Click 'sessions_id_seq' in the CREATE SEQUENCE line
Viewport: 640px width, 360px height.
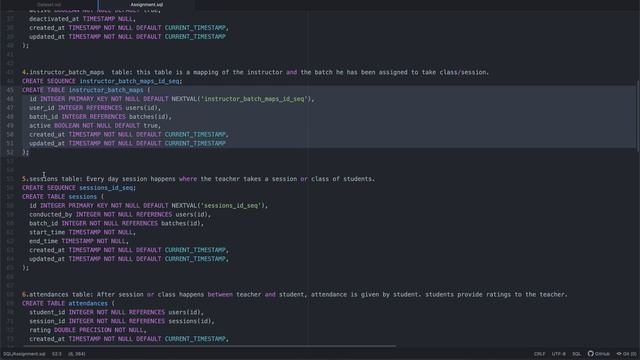coord(106,188)
